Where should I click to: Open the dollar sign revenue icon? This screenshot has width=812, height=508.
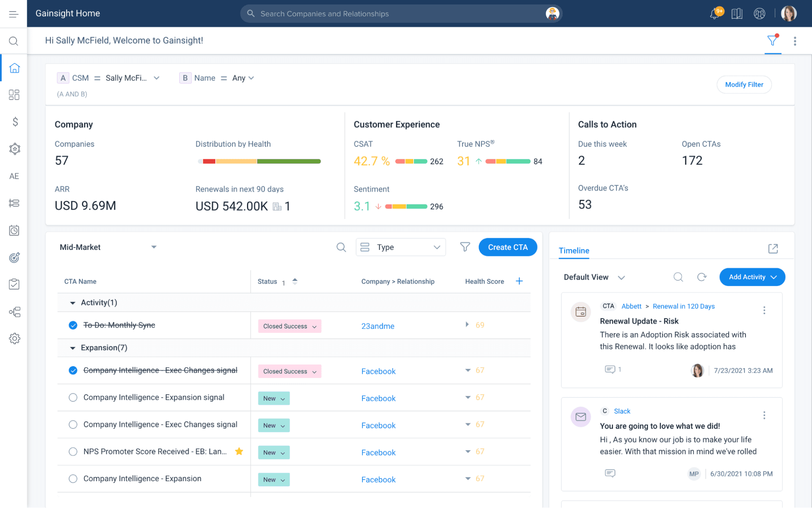click(x=15, y=122)
